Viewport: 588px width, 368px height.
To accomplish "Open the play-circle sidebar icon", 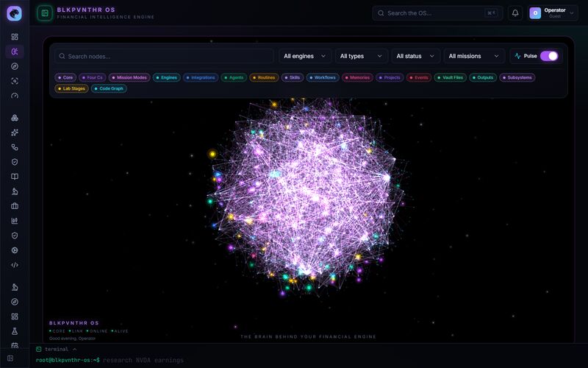I will [15, 250].
